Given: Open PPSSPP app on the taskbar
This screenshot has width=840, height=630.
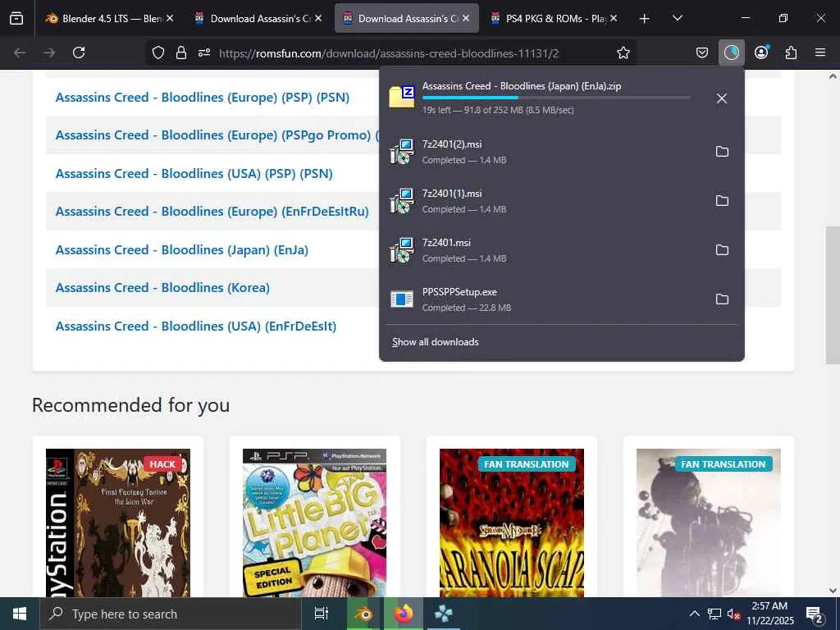Looking at the screenshot, I should pyautogui.click(x=444, y=614).
